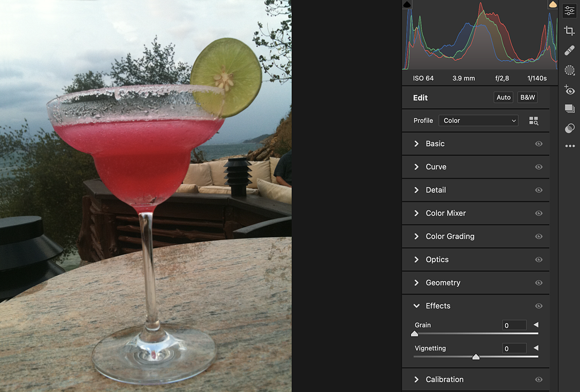Select the Healing bandage tool
The image size is (580, 392).
(570, 50)
